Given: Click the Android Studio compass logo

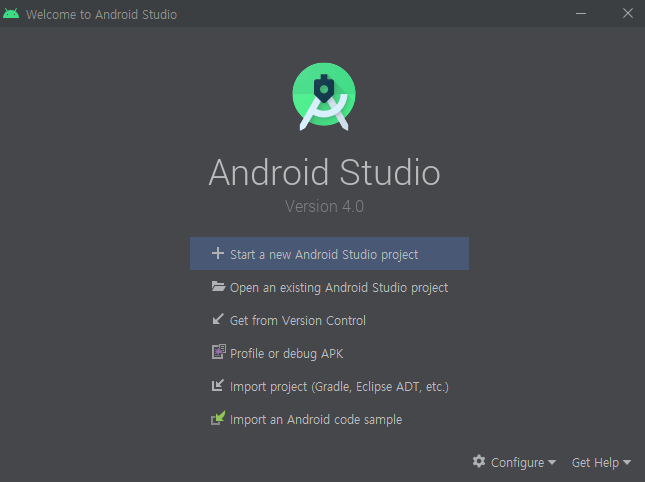Looking at the screenshot, I should [324, 97].
